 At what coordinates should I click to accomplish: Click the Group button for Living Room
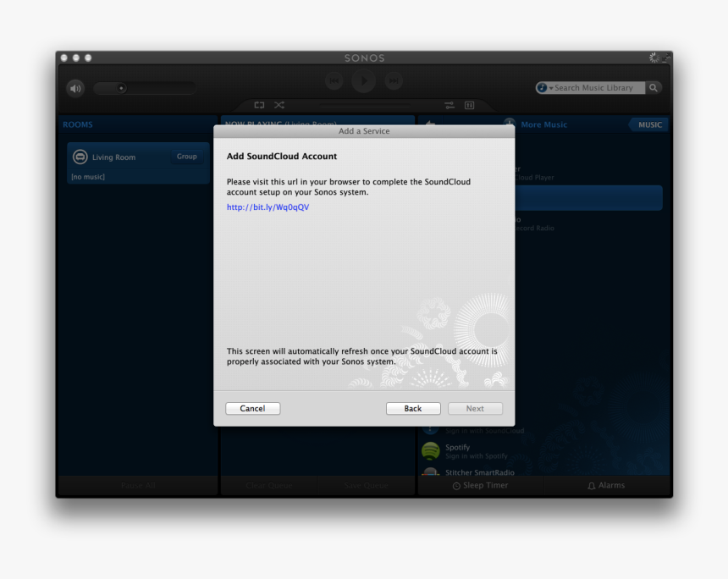tap(186, 157)
